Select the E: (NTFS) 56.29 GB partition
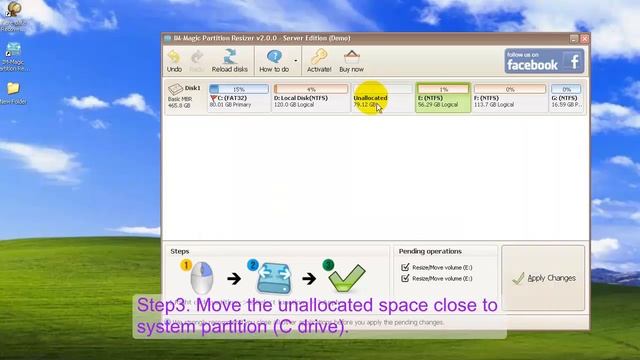The image size is (640, 360). (443, 98)
